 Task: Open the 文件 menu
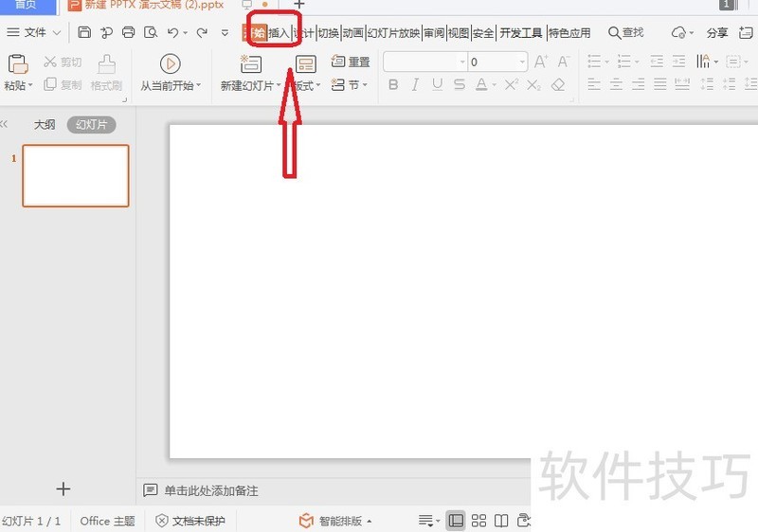click(34, 32)
